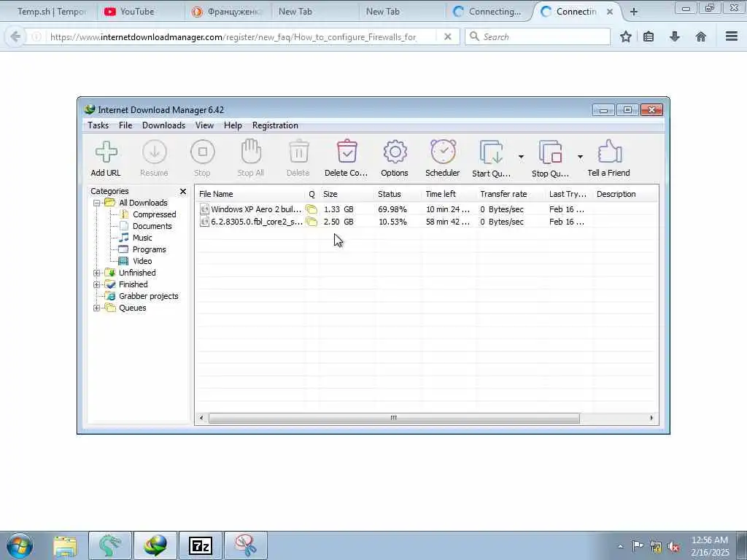Viewport: 747px width, 560px height.
Task: Click the browser back arrow button
Action: coord(15,36)
